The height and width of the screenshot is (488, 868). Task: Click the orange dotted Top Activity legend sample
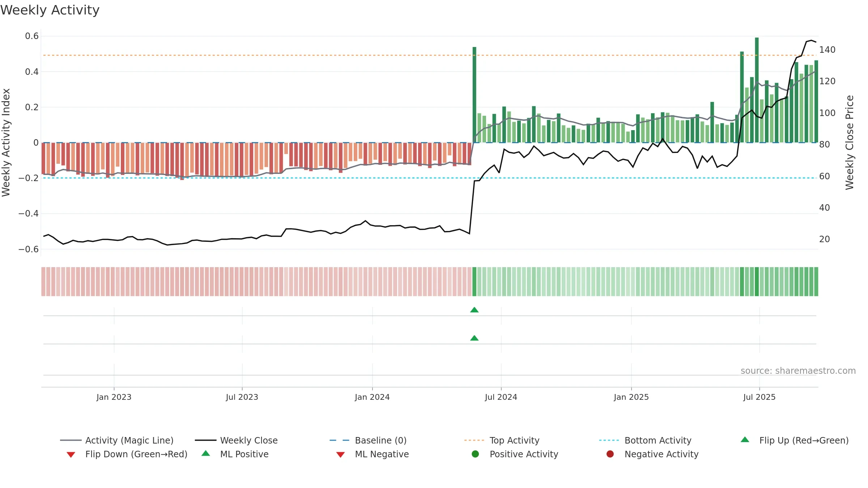pos(474,440)
